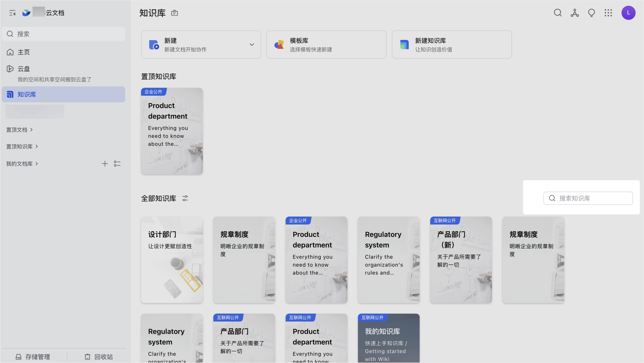Click the plus icon next to 我的文档库

click(x=105, y=164)
